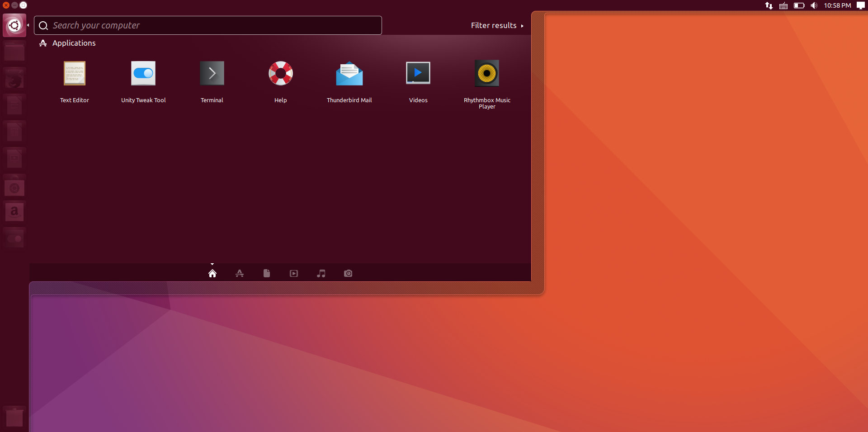Switch to the Files lens
The height and width of the screenshot is (432, 868).
(267, 273)
